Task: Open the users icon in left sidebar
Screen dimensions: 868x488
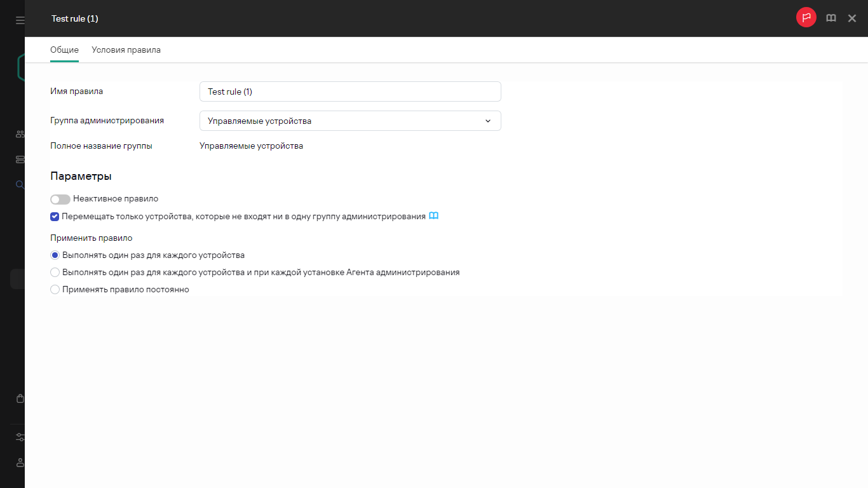Action: [x=20, y=134]
